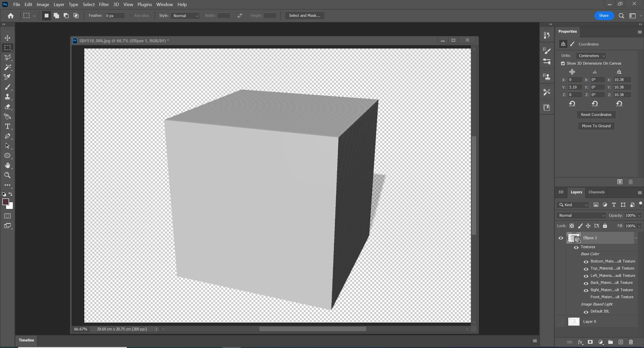Click the delete layer trash icon
Viewport: 644px width, 348px height.
631,342
